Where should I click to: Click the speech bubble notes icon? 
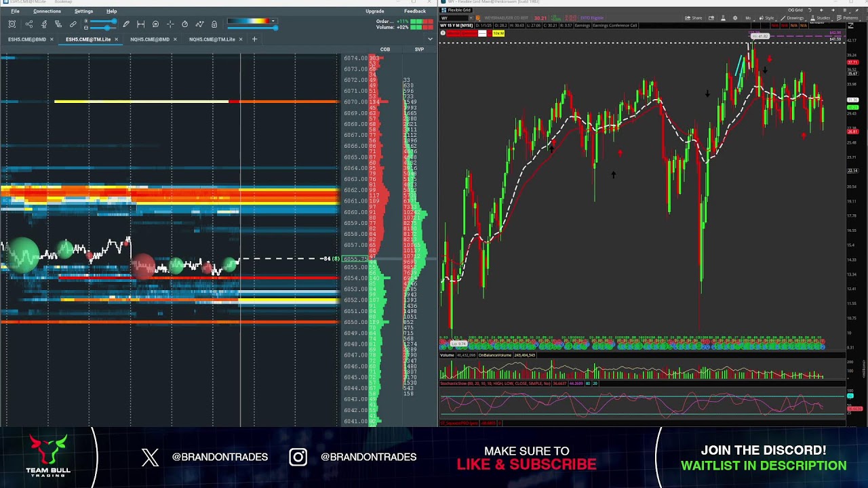[x=155, y=24]
